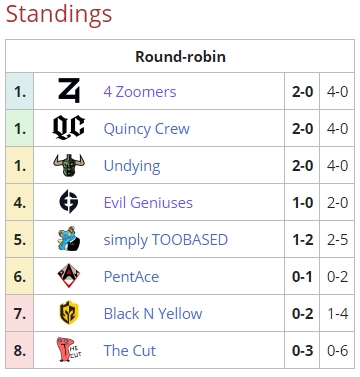Click the Round-robin table header
The image size is (360, 377).
click(180, 56)
